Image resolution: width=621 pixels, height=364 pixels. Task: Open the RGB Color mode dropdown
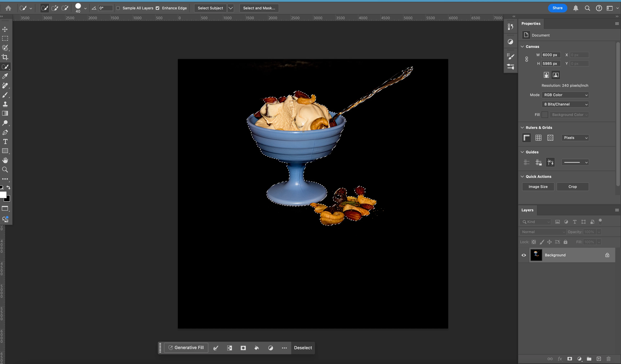point(565,95)
